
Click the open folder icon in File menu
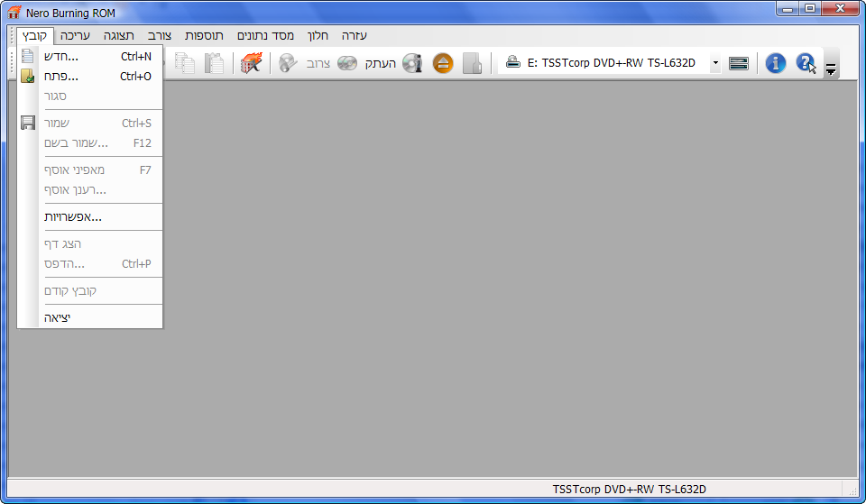click(x=28, y=76)
